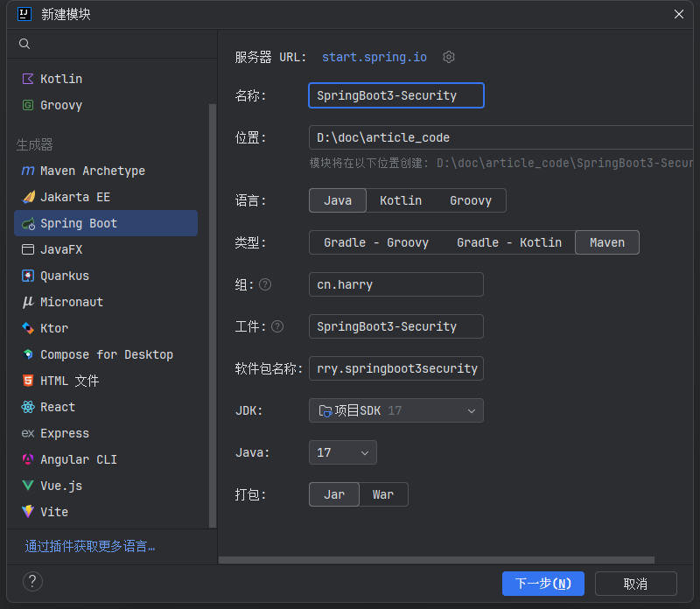The width and height of the screenshot is (700, 609).
Task: Click the JavaFX icon
Action: pyautogui.click(x=28, y=249)
